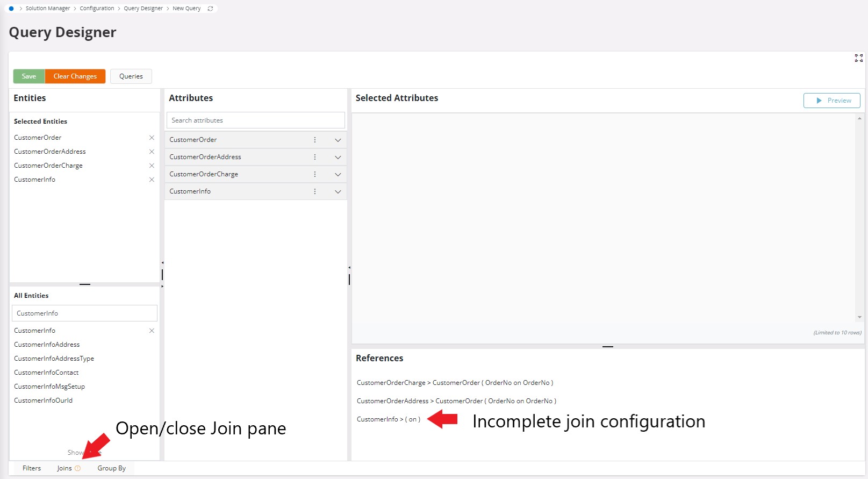Image resolution: width=868 pixels, height=479 pixels.
Task: Remove CustomerOrder from selected entities
Action: (x=152, y=138)
